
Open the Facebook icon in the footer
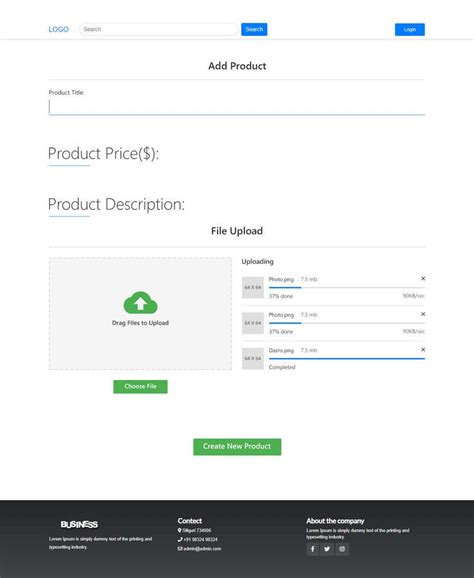pyautogui.click(x=313, y=549)
